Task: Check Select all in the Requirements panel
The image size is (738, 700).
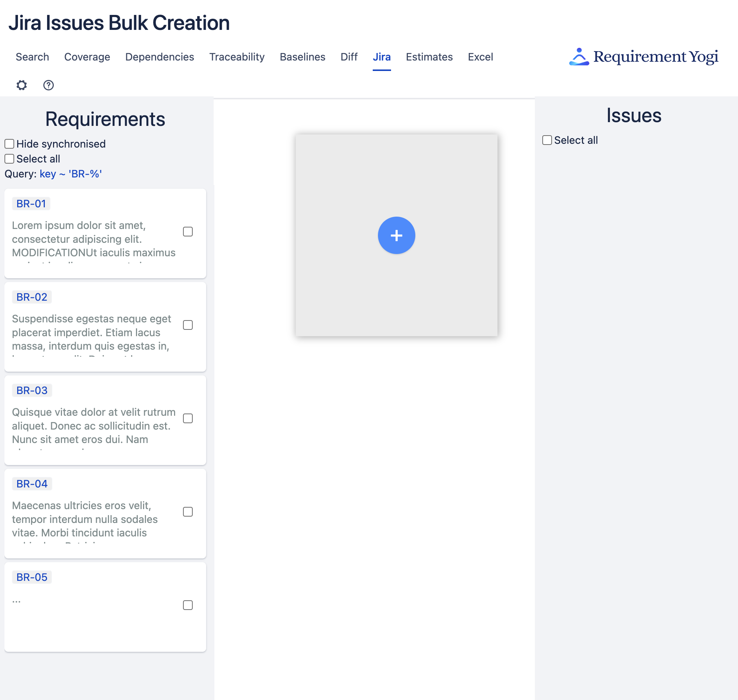Action: pyautogui.click(x=9, y=159)
